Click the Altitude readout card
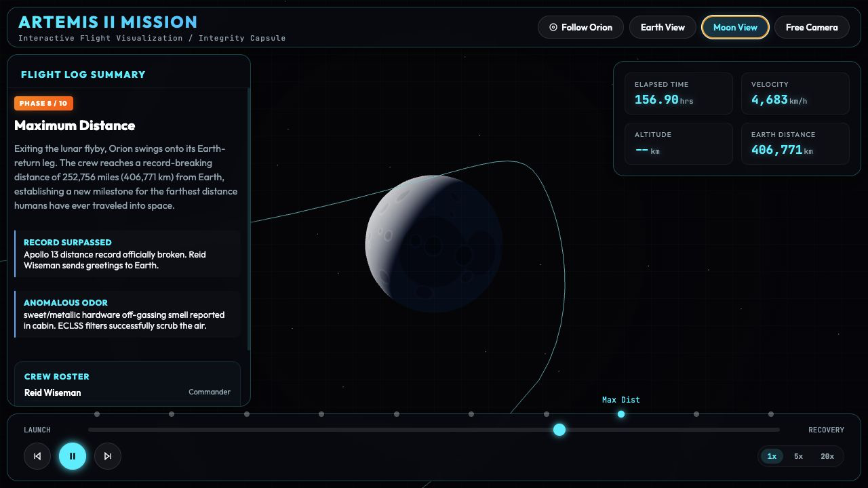 (679, 144)
